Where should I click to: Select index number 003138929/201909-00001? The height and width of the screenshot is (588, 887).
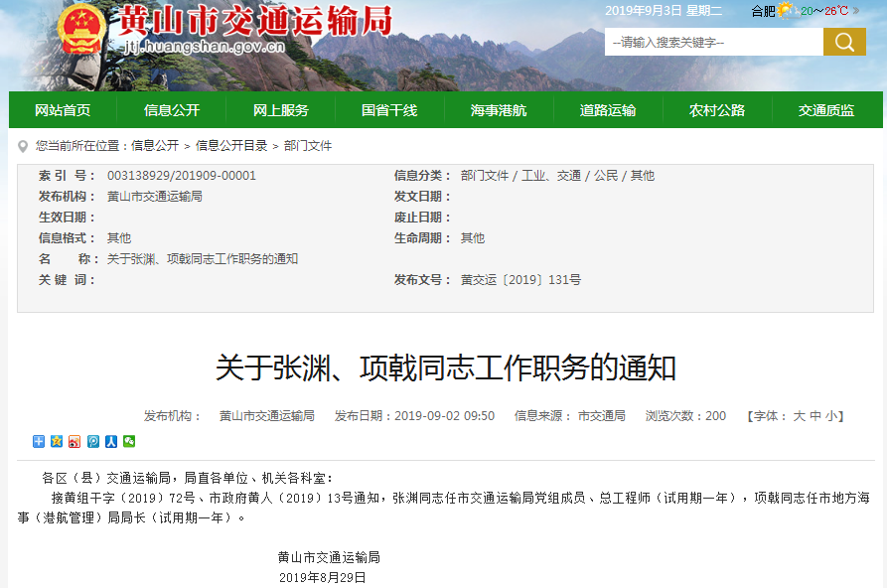[x=182, y=176]
